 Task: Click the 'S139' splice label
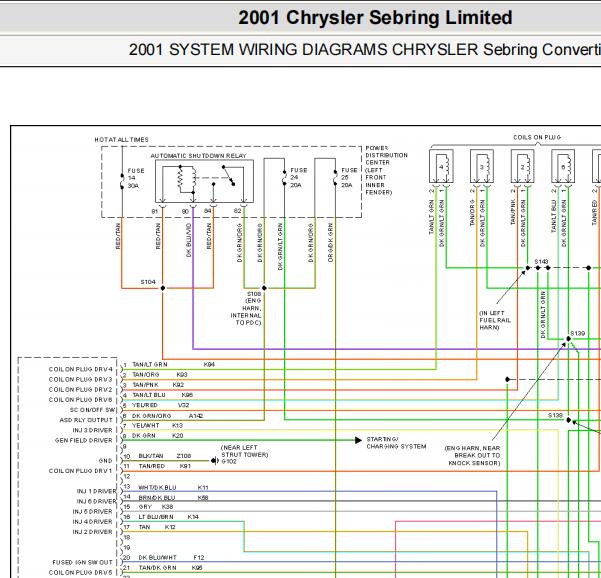[x=578, y=333]
